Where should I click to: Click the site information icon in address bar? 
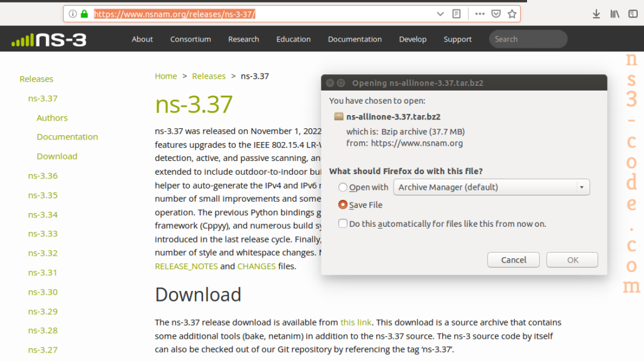coord(73,14)
